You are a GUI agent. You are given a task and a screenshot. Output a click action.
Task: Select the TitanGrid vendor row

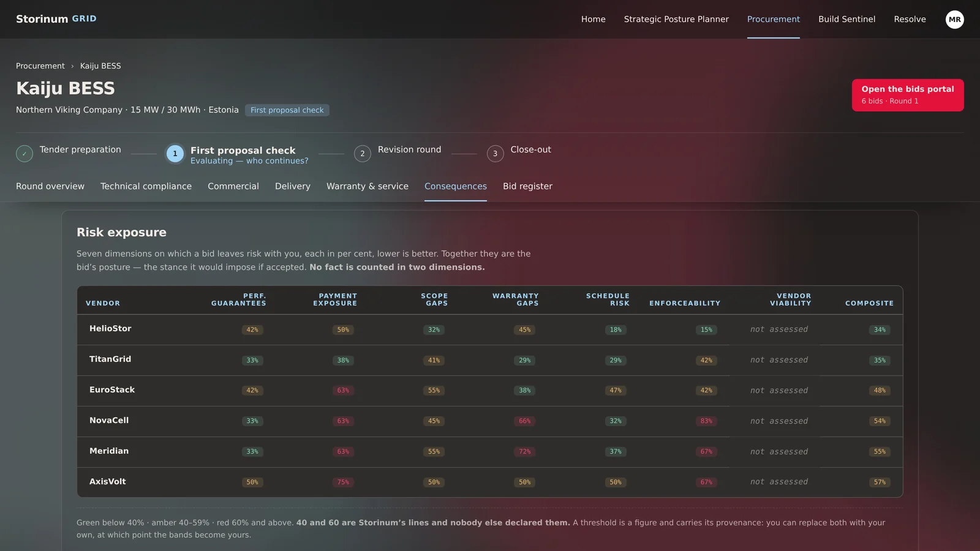pyautogui.click(x=490, y=360)
